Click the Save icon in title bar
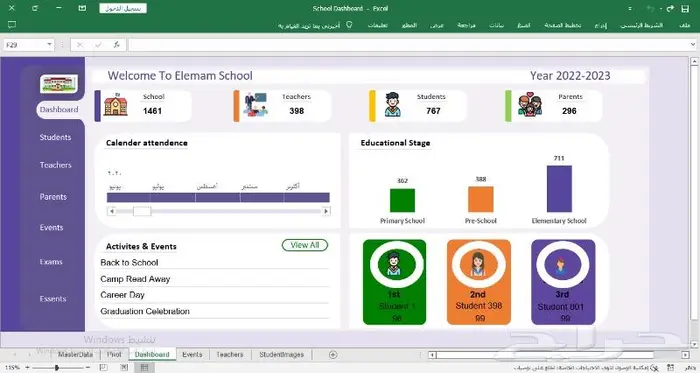700x373 pixels. point(685,8)
